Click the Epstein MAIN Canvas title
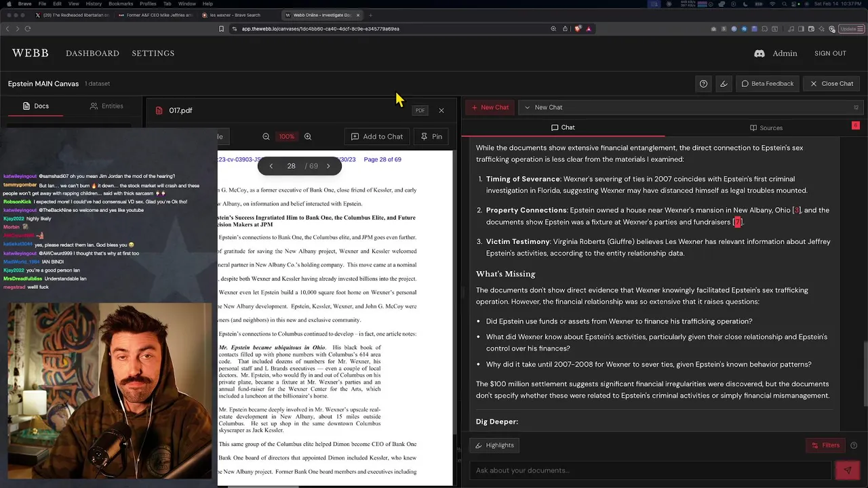Screen dimensions: 868x488 [43, 83]
